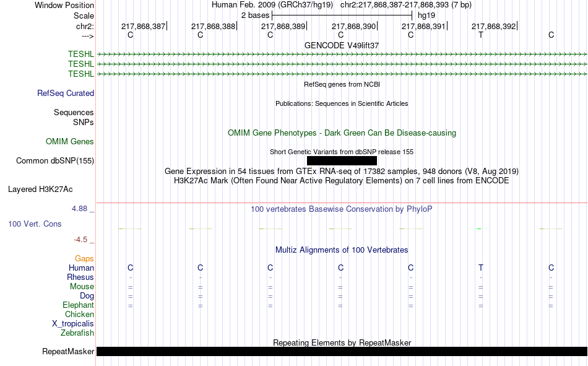Click Short Genetic Variants from dbSNP title

(x=342, y=152)
